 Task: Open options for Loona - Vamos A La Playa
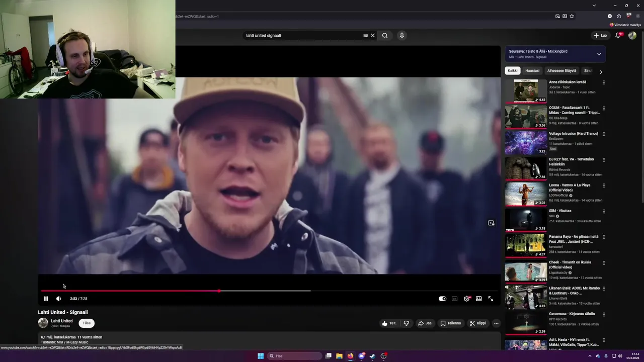pyautogui.click(x=604, y=186)
